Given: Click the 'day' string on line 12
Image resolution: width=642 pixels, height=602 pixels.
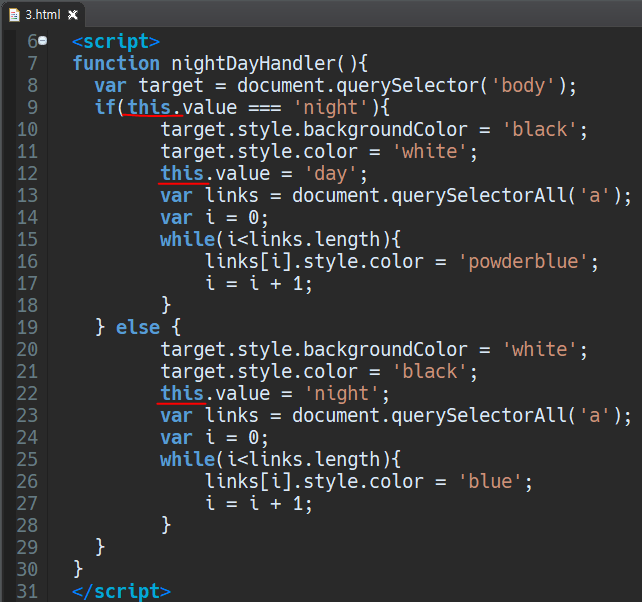Looking at the screenshot, I should pyautogui.click(x=330, y=174).
